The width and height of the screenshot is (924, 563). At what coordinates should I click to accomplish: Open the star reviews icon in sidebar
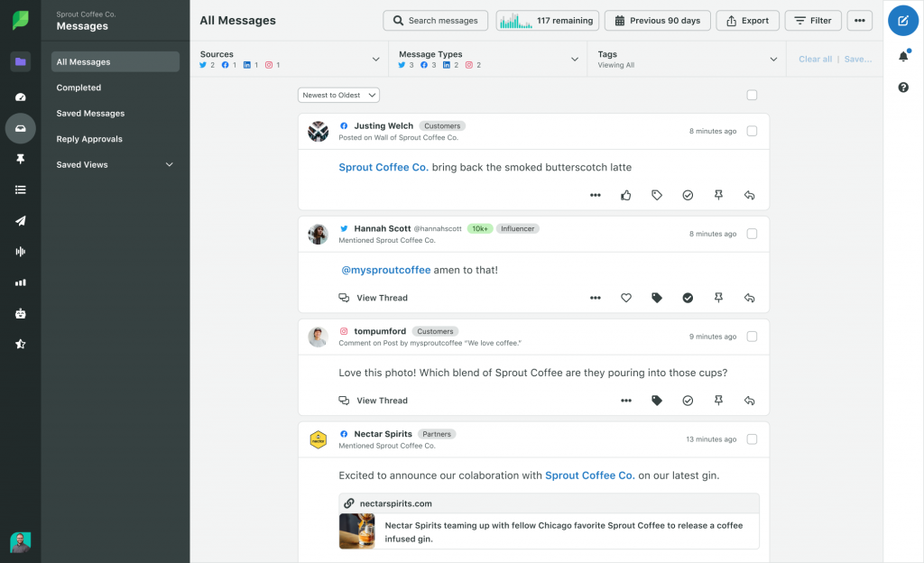coord(21,344)
